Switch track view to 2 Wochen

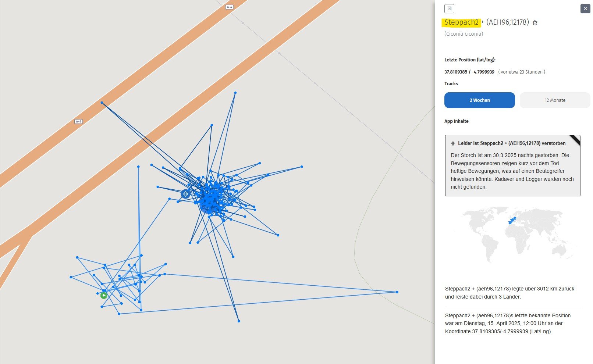[479, 100]
